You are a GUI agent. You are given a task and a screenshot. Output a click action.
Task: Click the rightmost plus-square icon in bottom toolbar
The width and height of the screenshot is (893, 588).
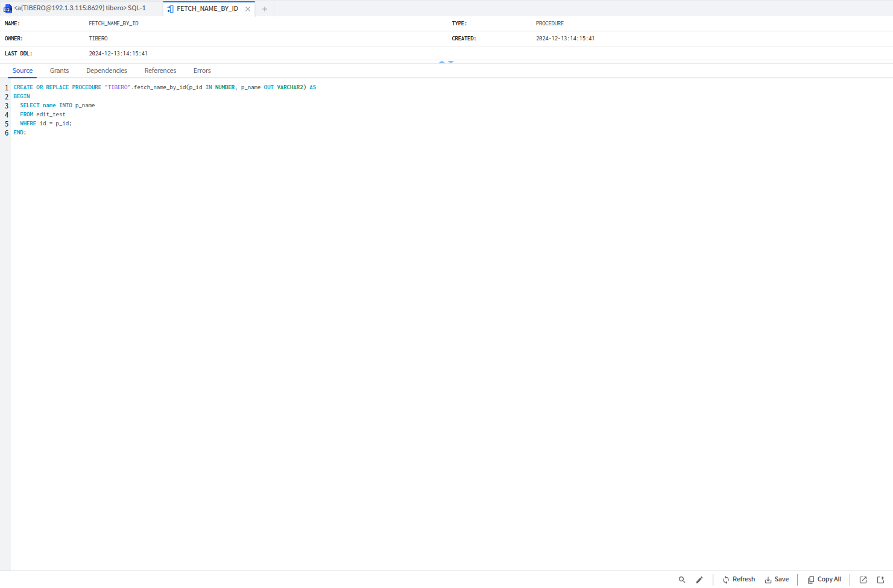pyautogui.click(x=880, y=580)
